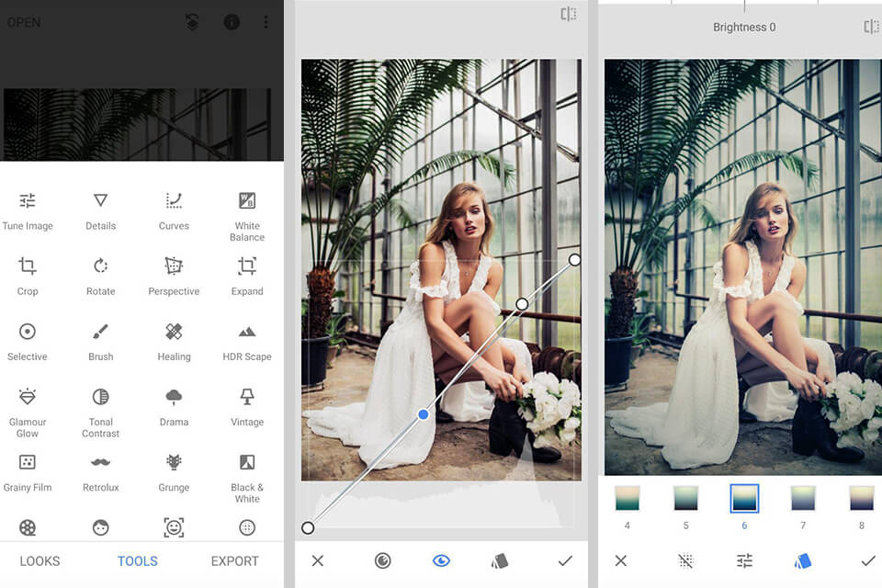The height and width of the screenshot is (588, 882).
Task: Switch to the EXPORT tab
Action: [234, 560]
